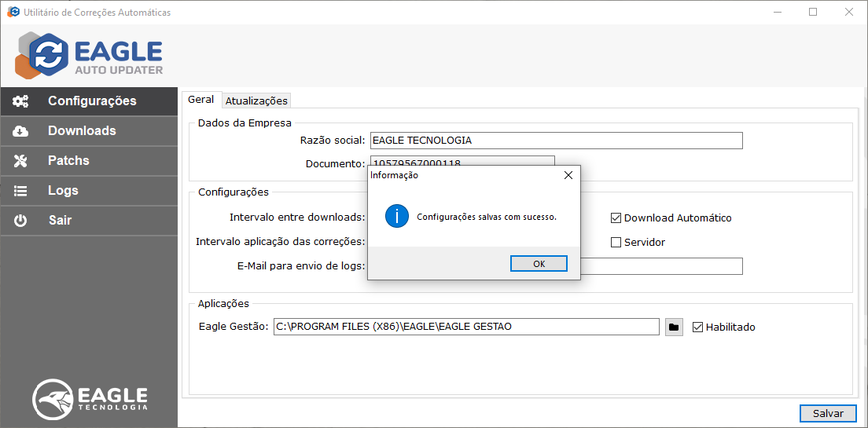
Task: Click 'Configurações salvas com sucesso.' message
Action: coord(487,217)
